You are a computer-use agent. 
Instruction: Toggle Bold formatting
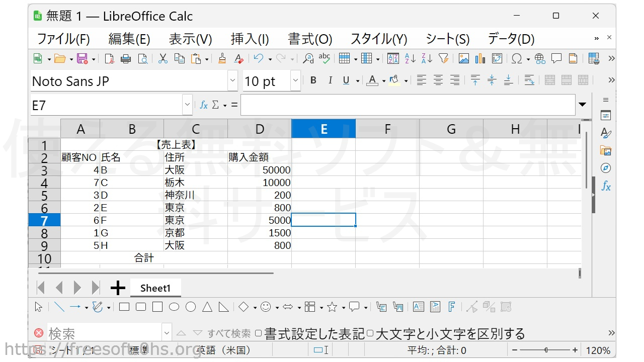313,80
